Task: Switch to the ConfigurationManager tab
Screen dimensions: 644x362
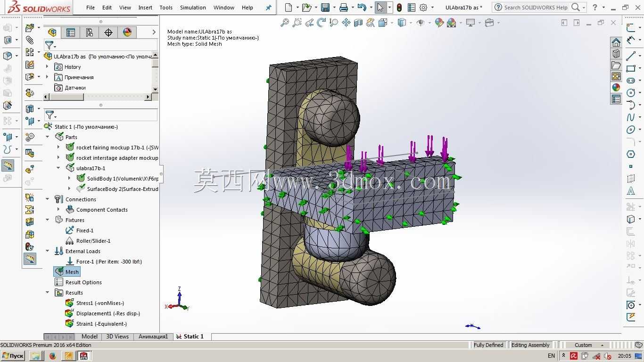Action: [90, 32]
